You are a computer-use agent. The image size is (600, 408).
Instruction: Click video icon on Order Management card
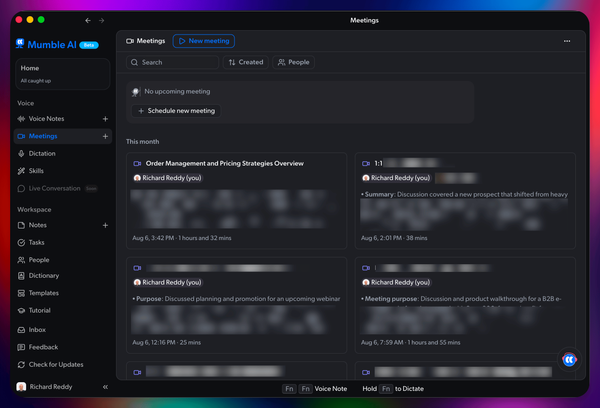[x=137, y=163]
